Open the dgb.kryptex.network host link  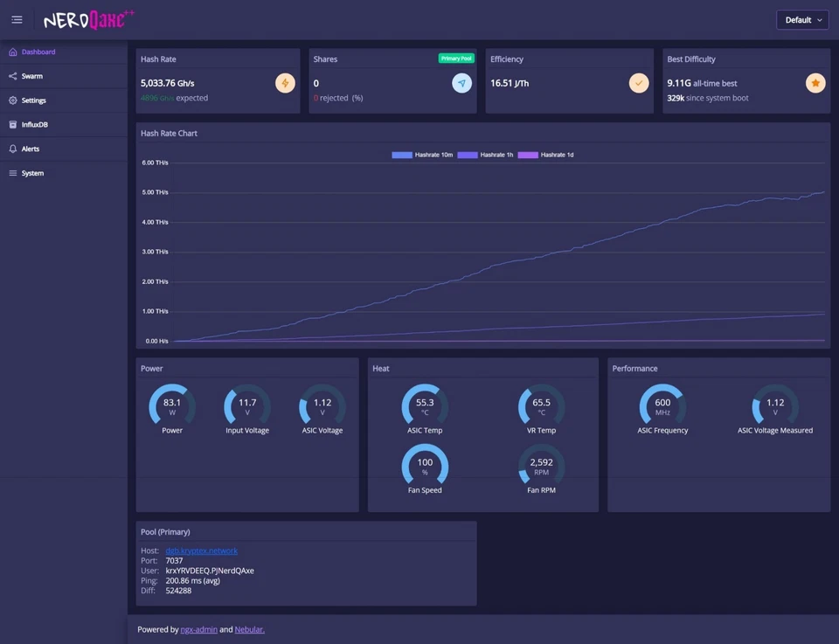pos(201,551)
